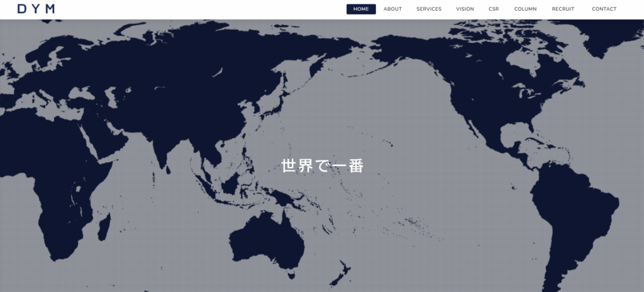Screen dimensions: 644x292
Task: Click the DYM logo
Action: (36, 9)
